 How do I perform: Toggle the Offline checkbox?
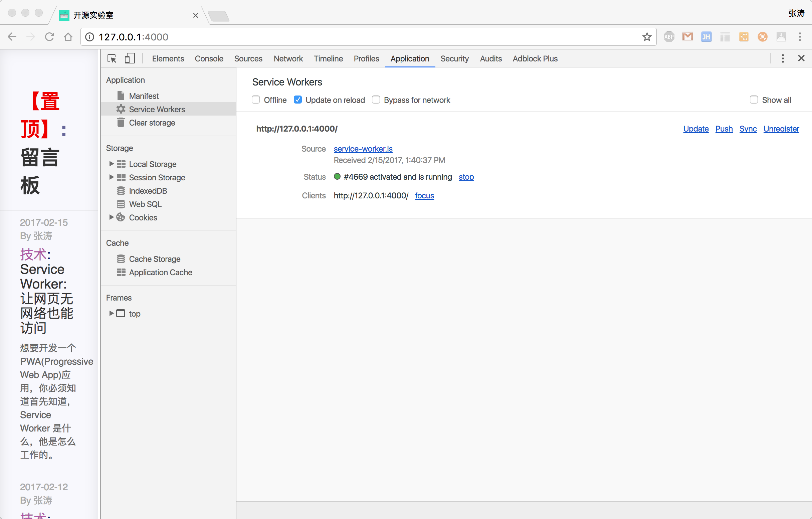pyautogui.click(x=256, y=100)
